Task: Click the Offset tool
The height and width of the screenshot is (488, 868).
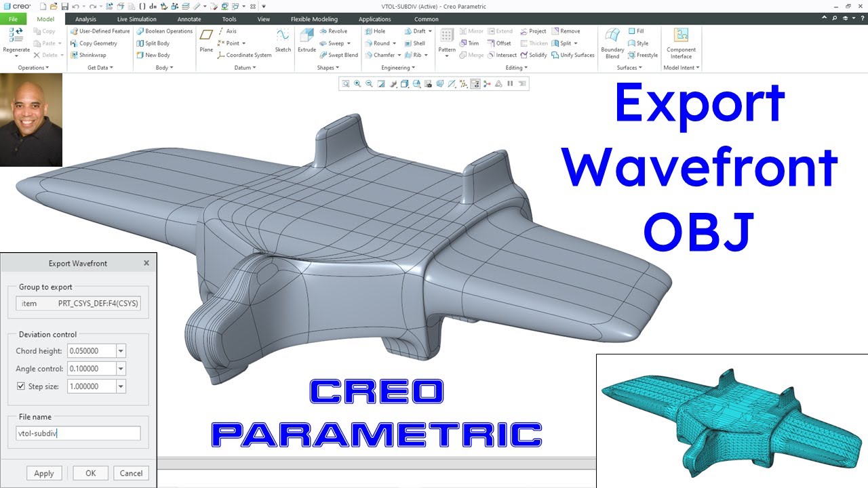Action: point(499,43)
